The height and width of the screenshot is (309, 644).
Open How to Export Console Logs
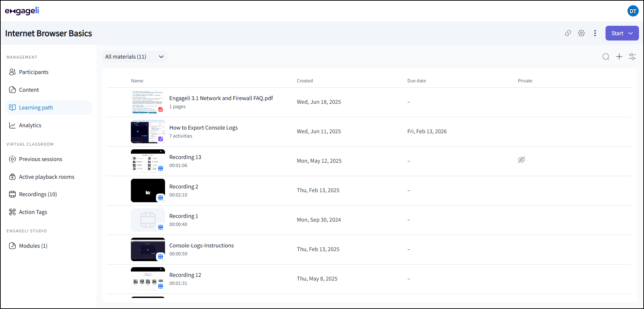pos(204,128)
